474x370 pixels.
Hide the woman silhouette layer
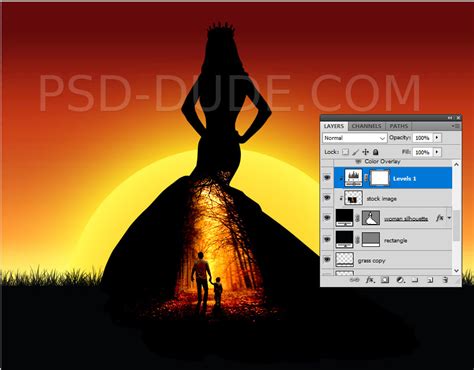[327, 218]
